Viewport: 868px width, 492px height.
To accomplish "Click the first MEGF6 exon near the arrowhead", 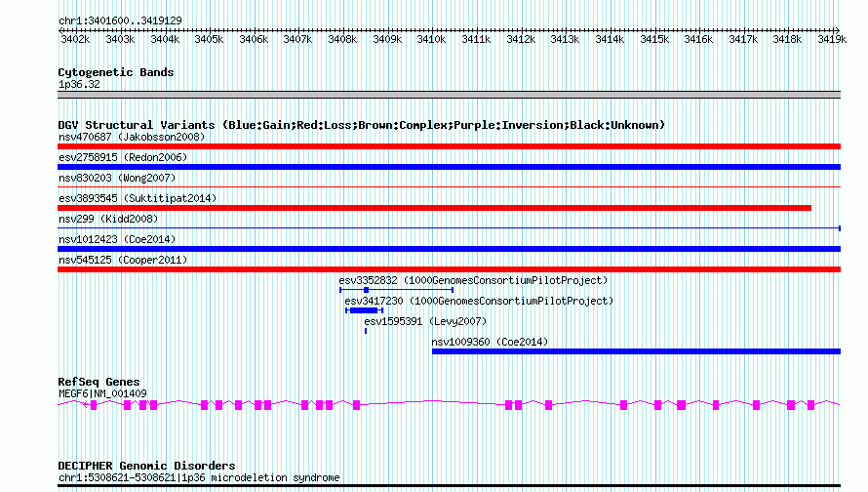I will tap(94, 405).
